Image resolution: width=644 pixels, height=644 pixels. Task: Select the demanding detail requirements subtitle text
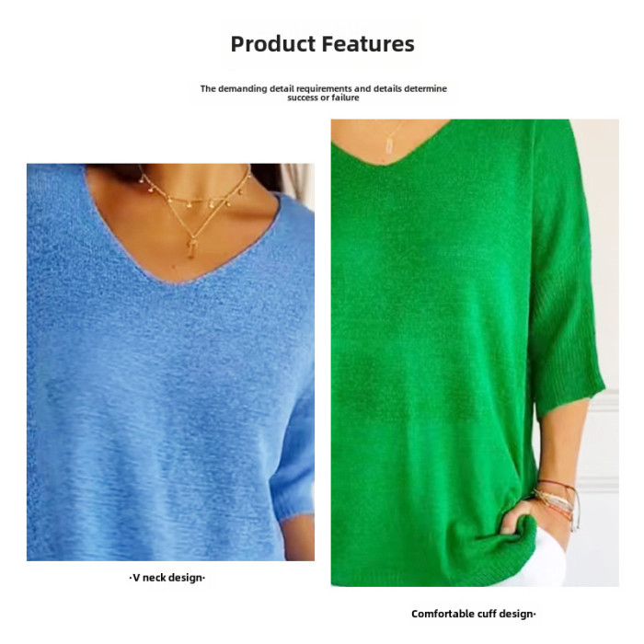pos(323,88)
